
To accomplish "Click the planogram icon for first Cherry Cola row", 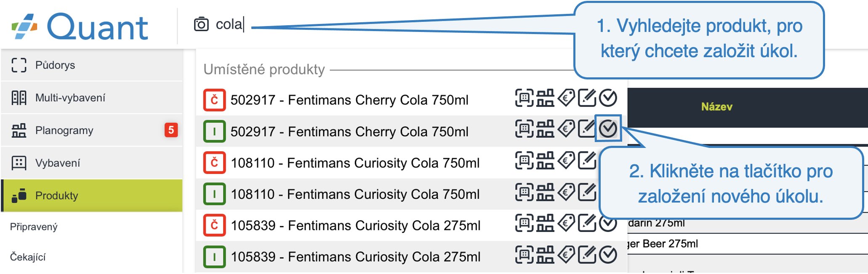I will coord(545,98).
